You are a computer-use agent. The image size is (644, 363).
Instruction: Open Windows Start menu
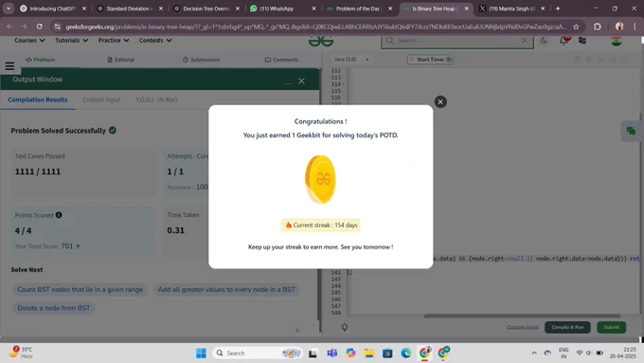point(201,353)
